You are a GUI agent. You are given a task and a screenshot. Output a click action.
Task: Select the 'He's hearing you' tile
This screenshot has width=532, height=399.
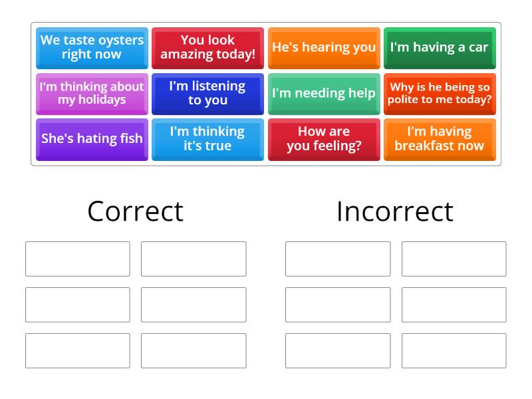click(x=324, y=47)
